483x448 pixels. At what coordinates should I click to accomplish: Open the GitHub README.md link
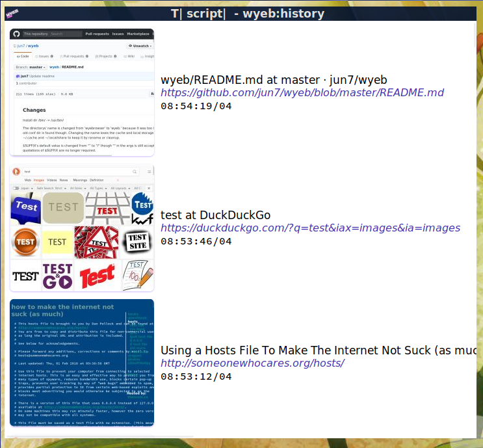click(302, 93)
